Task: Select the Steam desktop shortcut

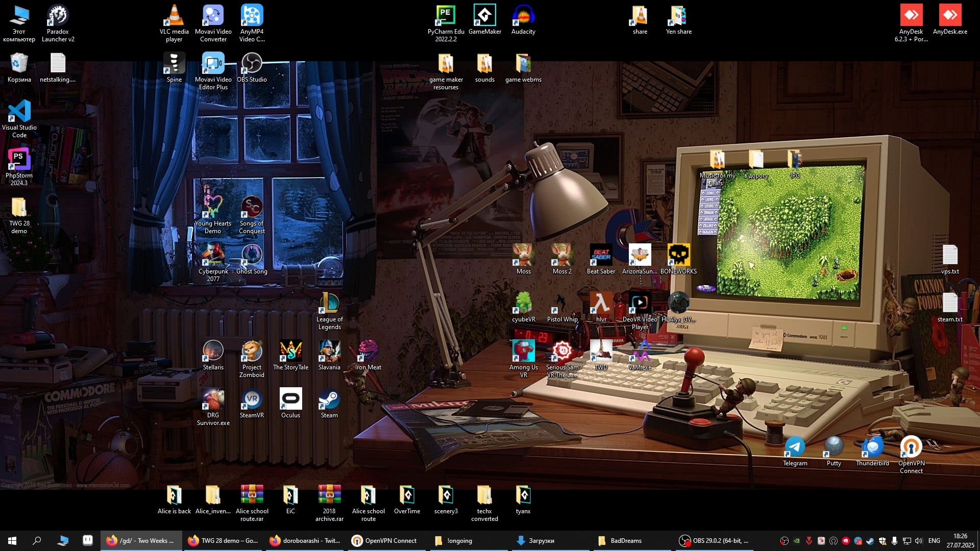Action: click(329, 399)
